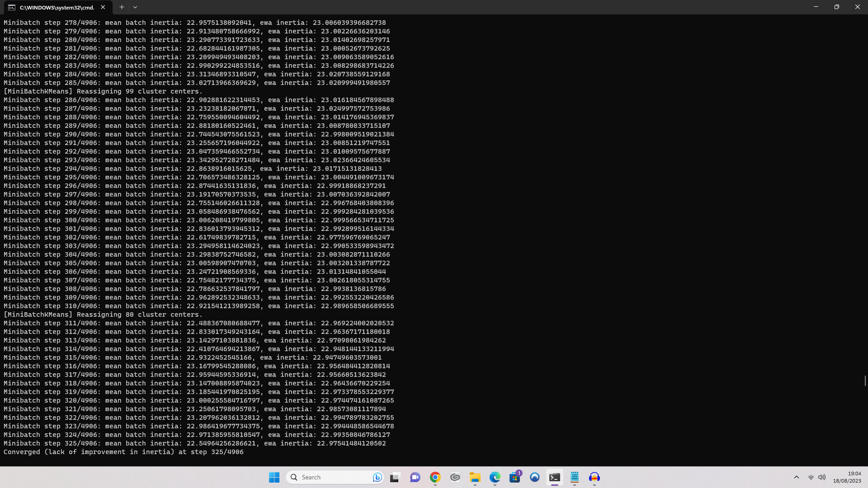This screenshot has width=868, height=488.
Task: Open the Start menu
Action: (274, 477)
